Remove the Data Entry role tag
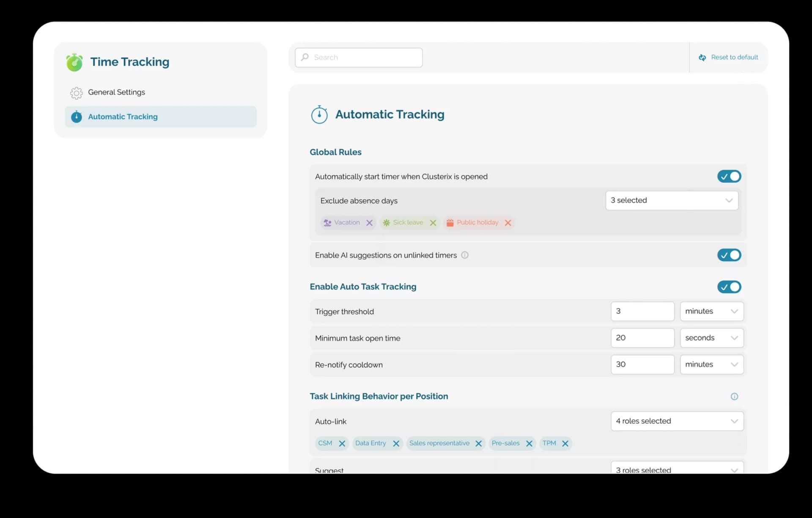The width and height of the screenshot is (812, 518). (x=396, y=444)
